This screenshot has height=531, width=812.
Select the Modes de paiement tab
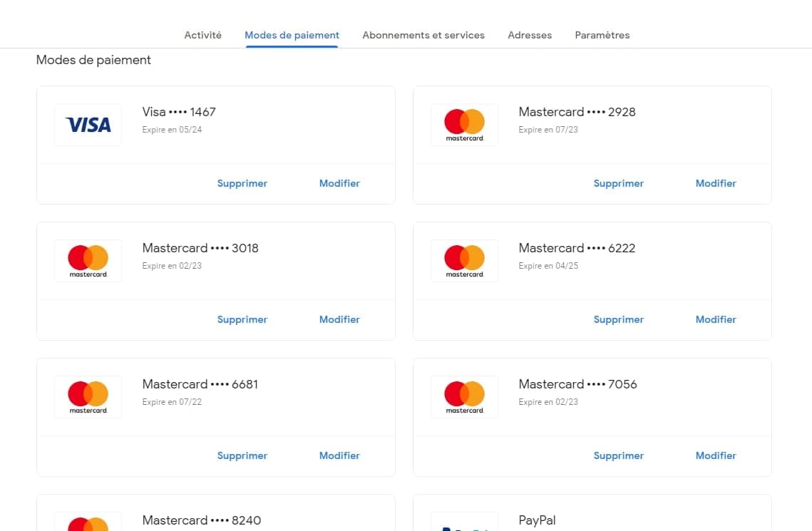pyautogui.click(x=292, y=34)
